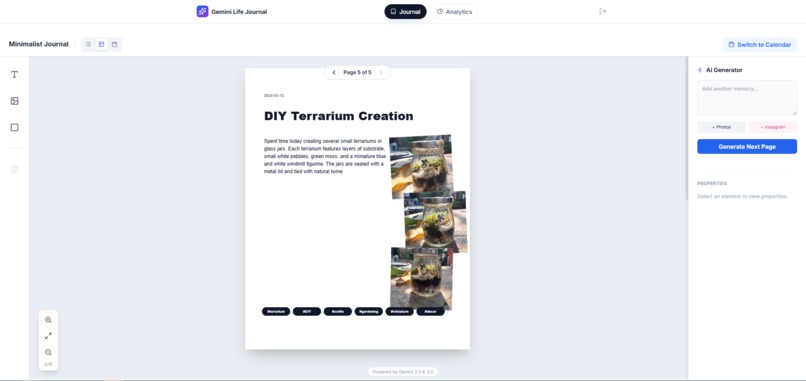Image resolution: width=806 pixels, height=381 pixels.
Task: Select the Text tool in left sidebar
Action: 14,75
